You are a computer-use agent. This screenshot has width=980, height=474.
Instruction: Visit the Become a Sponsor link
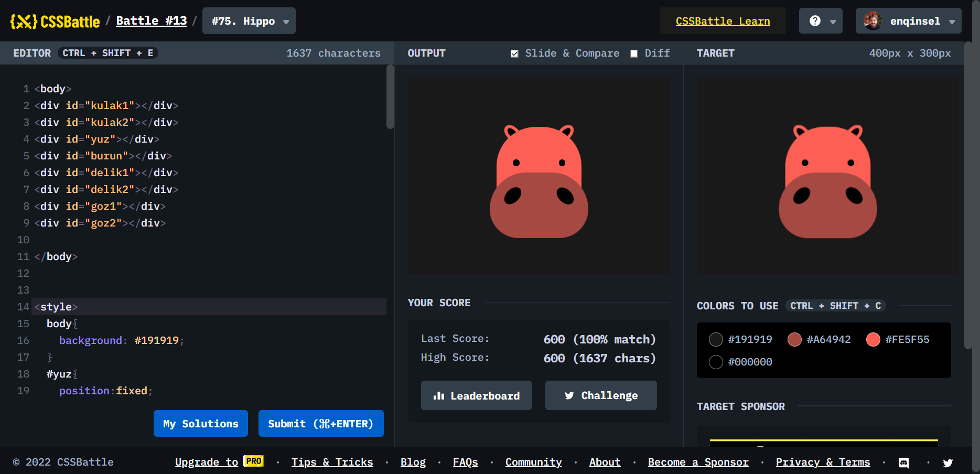(698, 462)
